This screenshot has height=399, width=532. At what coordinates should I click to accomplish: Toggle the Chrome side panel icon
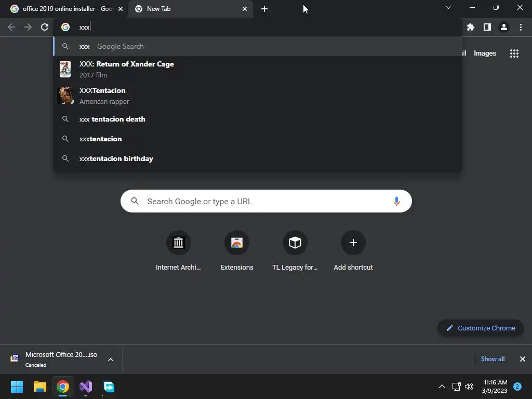click(487, 27)
